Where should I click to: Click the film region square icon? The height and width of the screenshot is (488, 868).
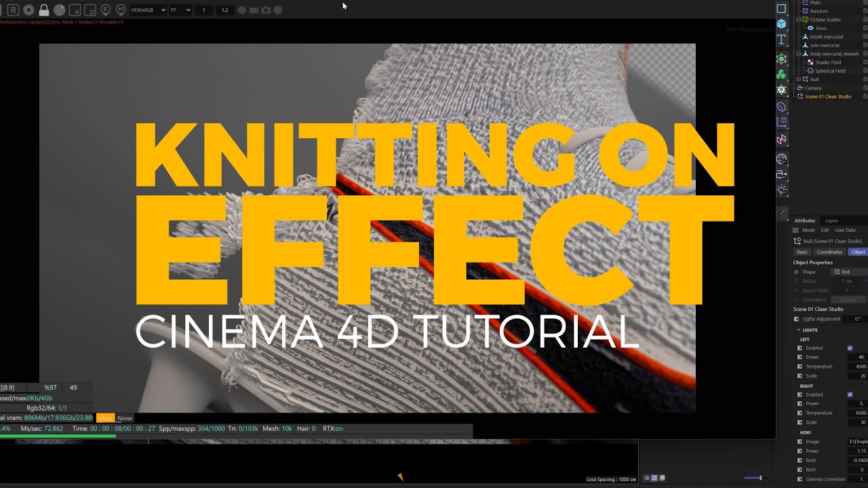pyautogui.click(x=90, y=10)
